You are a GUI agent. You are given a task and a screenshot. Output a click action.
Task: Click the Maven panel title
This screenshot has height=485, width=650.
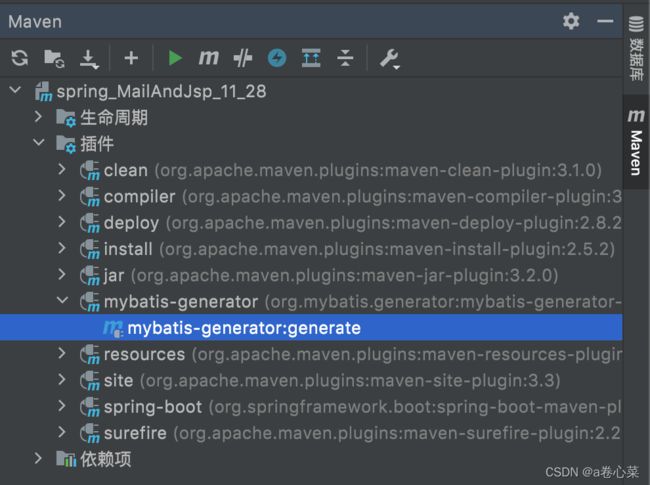[35, 22]
